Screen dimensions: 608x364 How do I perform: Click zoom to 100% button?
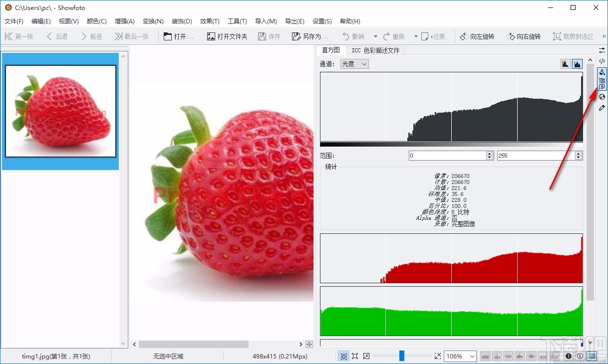[x=355, y=356]
